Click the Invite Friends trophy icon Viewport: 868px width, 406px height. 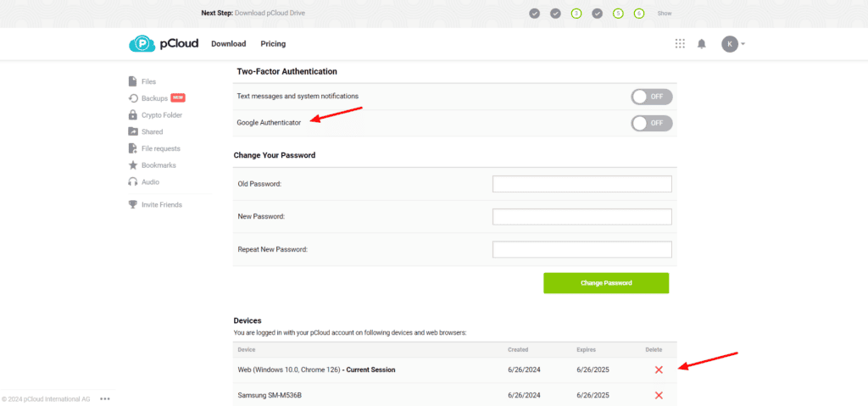pos(133,204)
